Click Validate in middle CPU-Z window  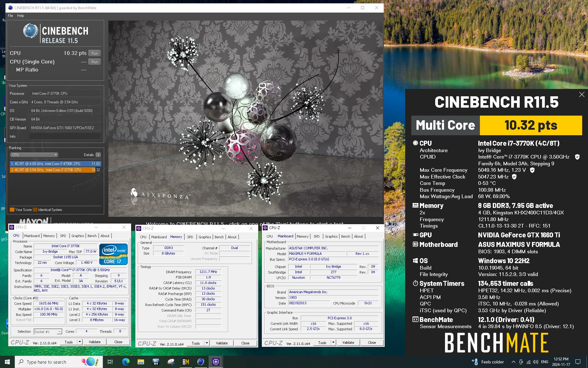222,343
